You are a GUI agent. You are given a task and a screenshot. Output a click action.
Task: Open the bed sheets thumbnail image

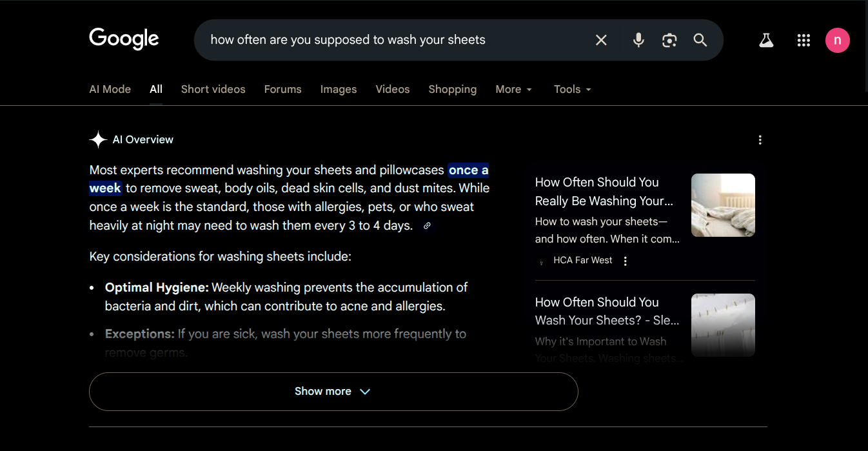[723, 205]
